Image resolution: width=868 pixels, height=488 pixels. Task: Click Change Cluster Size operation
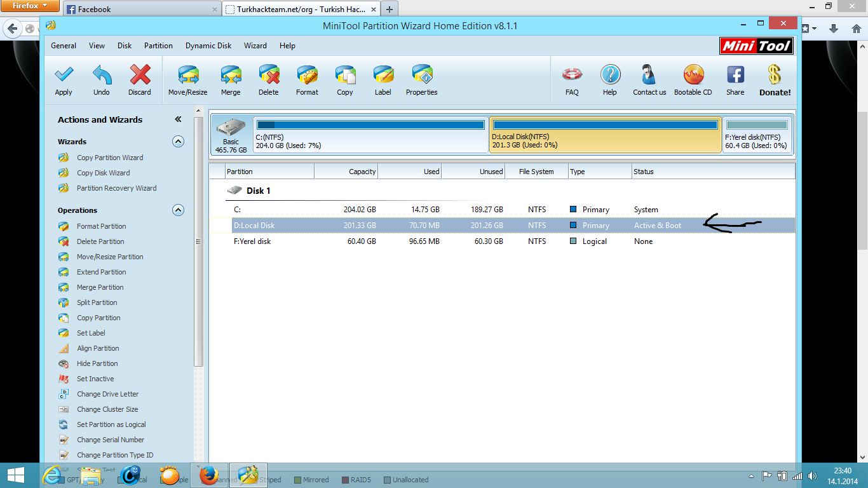pyautogui.click(x=107, y=409)
